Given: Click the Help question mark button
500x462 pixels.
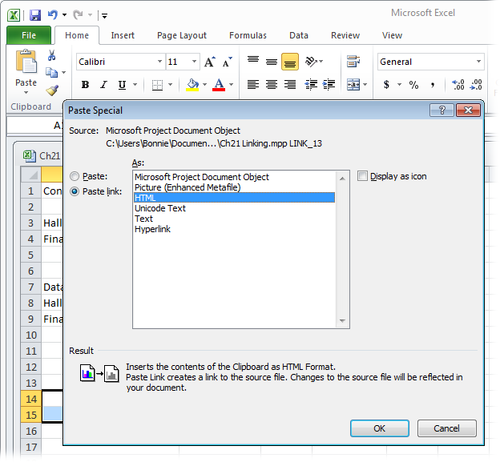Looking at the screenshot, I should click(442, 110).
